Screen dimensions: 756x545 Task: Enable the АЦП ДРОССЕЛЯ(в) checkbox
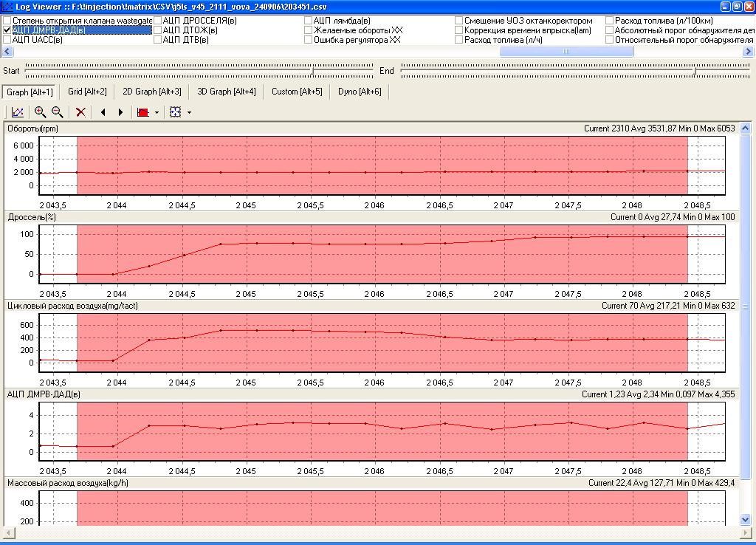(157, 21)
